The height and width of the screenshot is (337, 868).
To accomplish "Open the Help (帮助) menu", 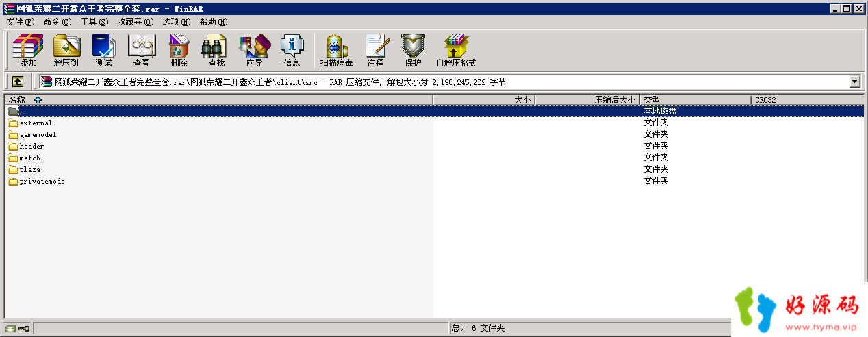I will 213,22.
